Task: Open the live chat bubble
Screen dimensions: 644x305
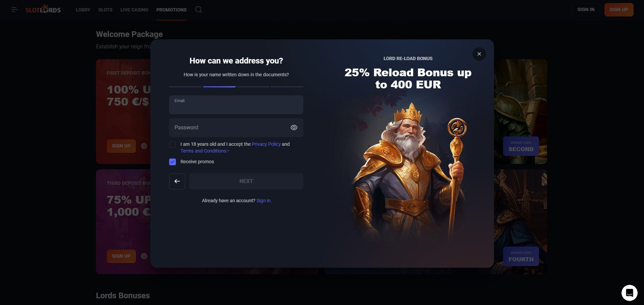Action: click(629, 293)
